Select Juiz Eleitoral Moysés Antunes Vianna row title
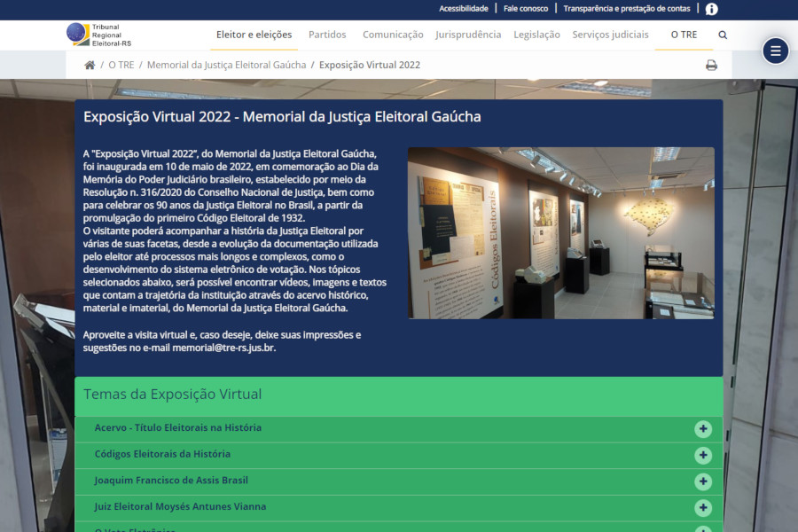Viewport: 798px width, 532px height. pyautogui.click(x=180, y=506)
